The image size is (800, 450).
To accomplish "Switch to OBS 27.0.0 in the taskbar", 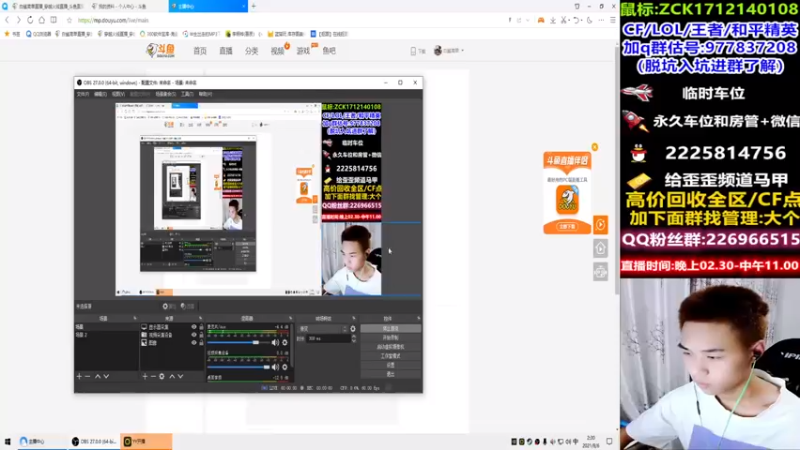I will tap(94, 441).
